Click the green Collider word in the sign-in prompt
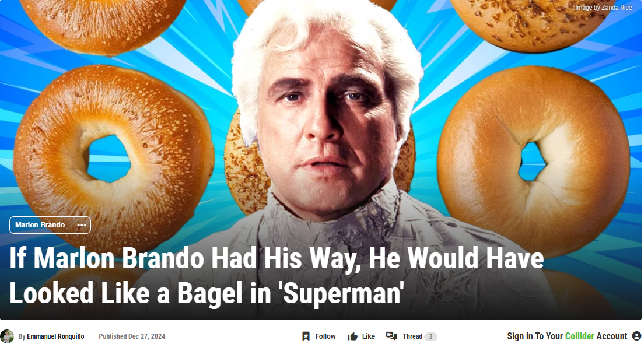The image size is (644, 351). click(x=579, y=336)
